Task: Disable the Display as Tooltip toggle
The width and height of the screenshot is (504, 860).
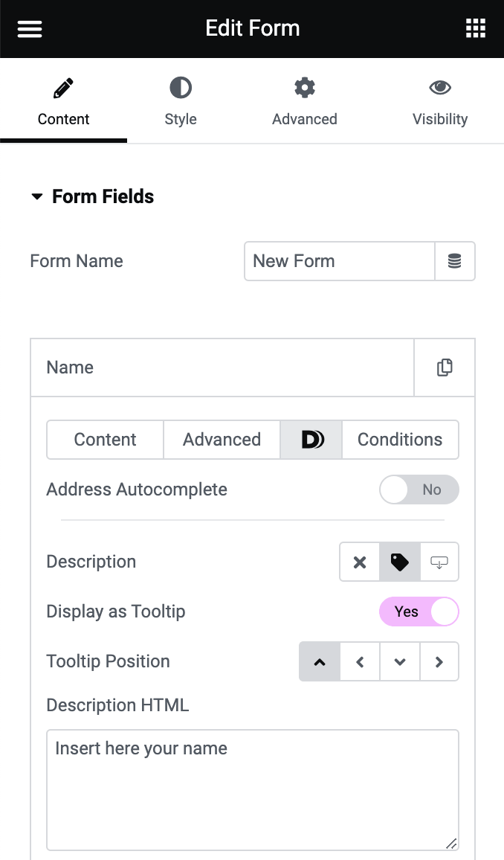Action: coord(419,611)
